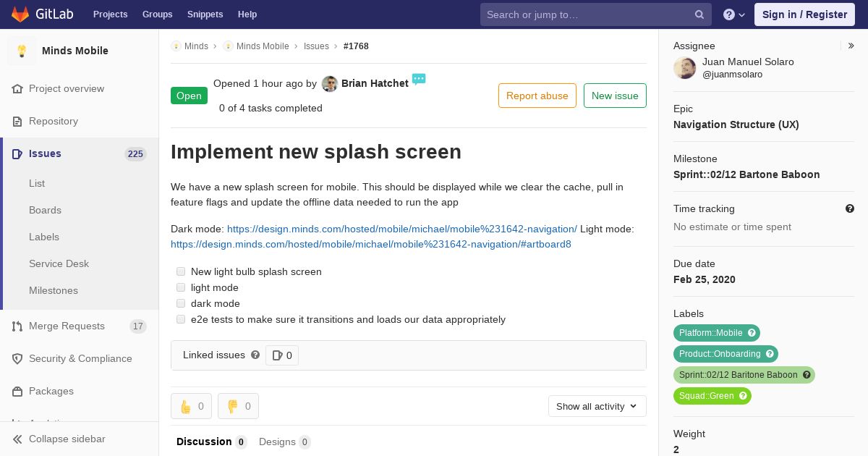Image resolution: width=868 pixels, height=456 pixels.
Task: Check the light mode task checkbox
Action: [181, 287]
